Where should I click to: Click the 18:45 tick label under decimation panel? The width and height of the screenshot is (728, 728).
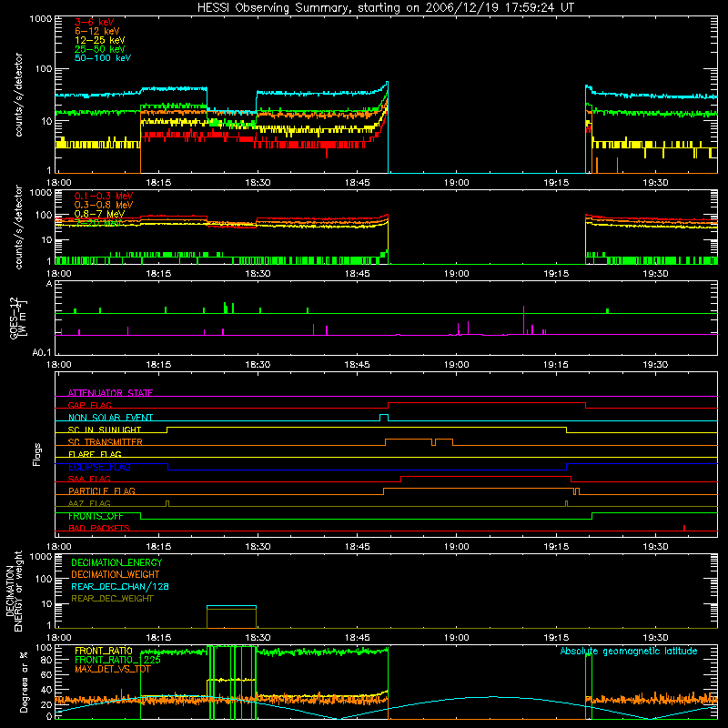point(357,638)
